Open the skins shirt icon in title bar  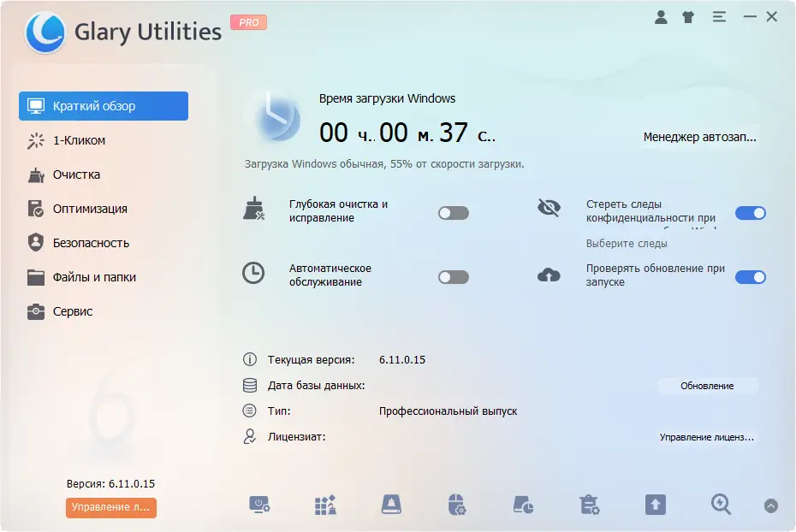point(688,15)
